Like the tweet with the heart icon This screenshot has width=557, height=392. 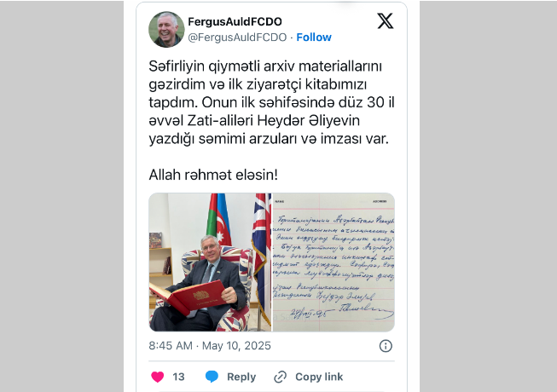157,377
